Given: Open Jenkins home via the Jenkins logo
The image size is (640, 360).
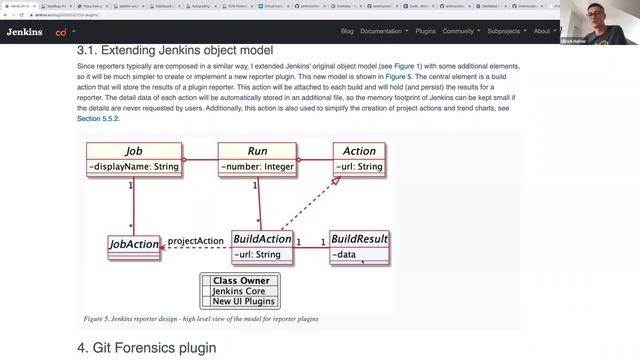Looking at the screenshot, I should point(24,32).
